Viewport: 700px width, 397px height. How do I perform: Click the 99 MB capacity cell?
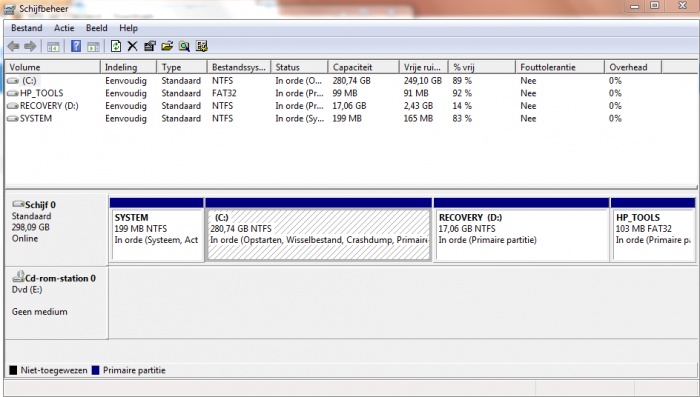click(x=345, y=93)
